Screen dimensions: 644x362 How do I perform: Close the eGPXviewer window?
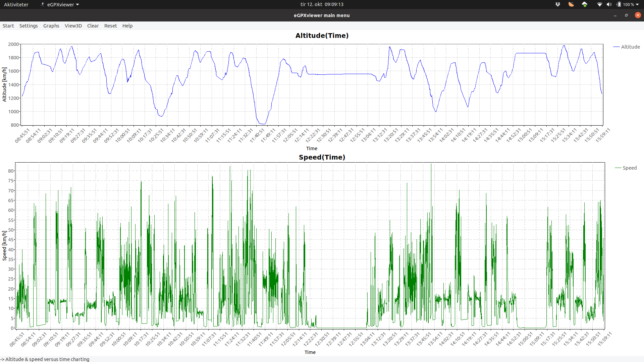(x=638, y=15)
